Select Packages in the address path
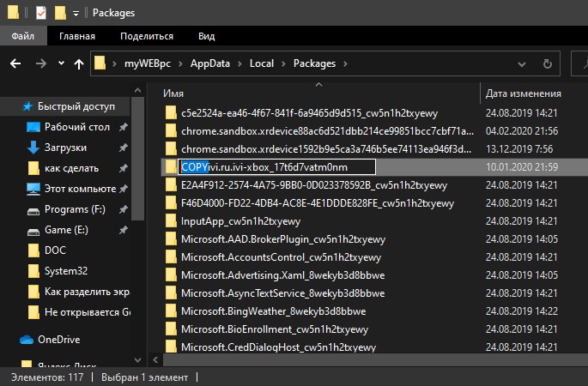The image size is (588, 386). coord(315,63)
